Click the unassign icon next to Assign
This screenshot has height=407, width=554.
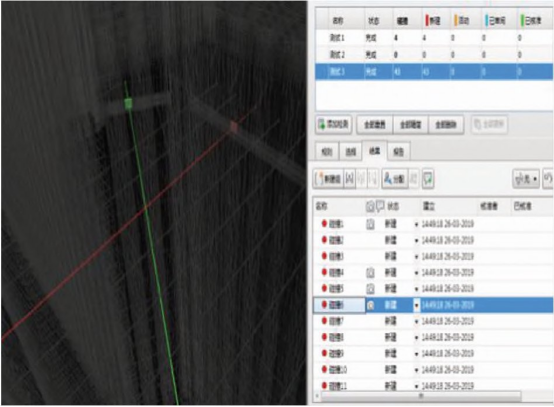click(414, 179)
